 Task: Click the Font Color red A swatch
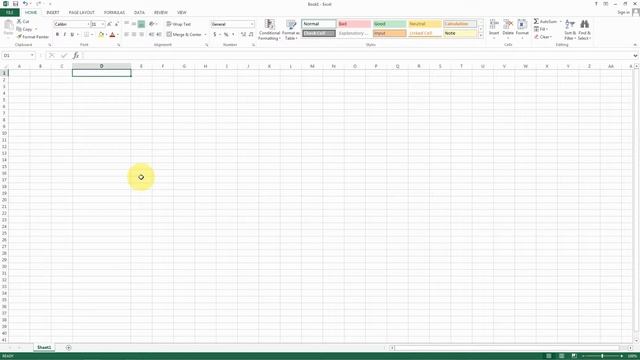113,35
